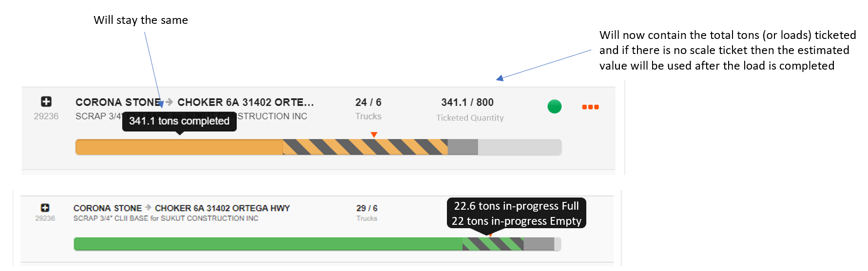Image resolution: width=868 pixels, height=271 pixels.
Task: Click the orange triangle marker above first bar
Action: coord(374,134)
